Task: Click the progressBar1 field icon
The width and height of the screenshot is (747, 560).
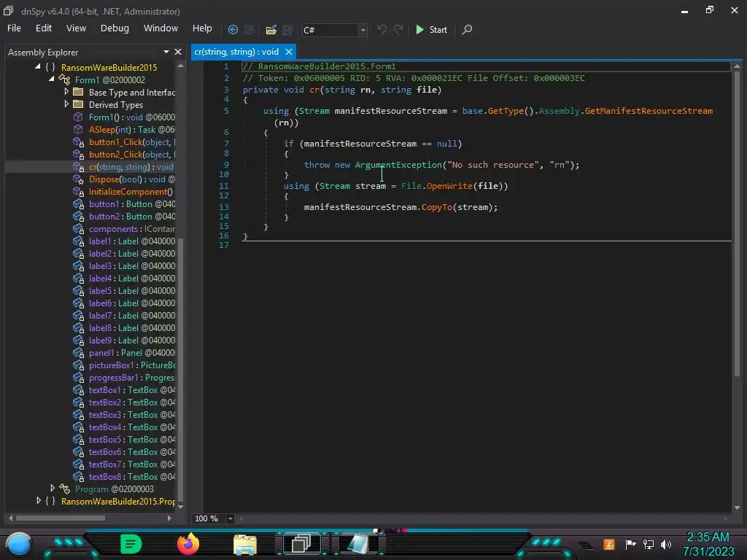Action: [78, 377]
